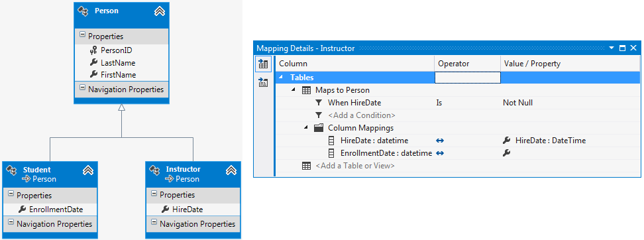
Task: Collapse Person's Navigation Properties section
Action: [82, 88]
